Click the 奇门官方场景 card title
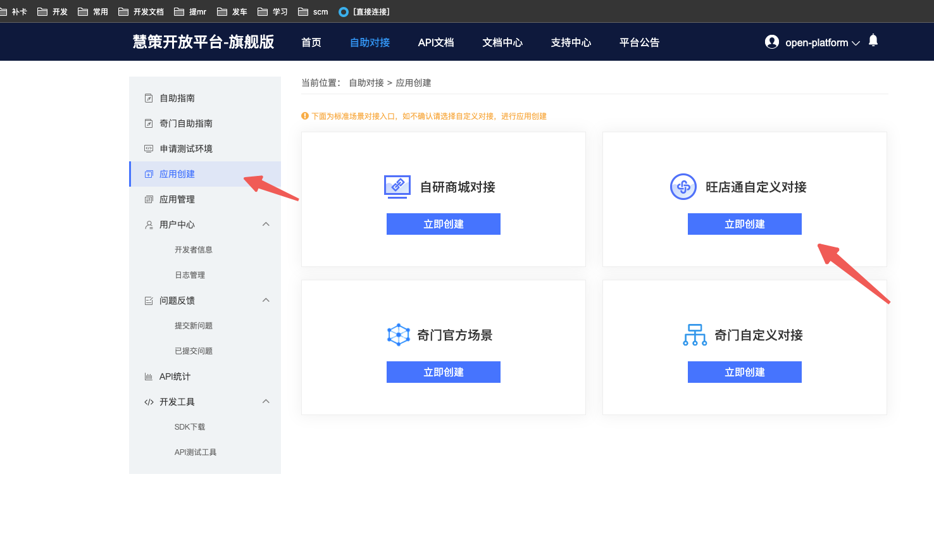This screenshot has width=934, height=560. (455, 335)
